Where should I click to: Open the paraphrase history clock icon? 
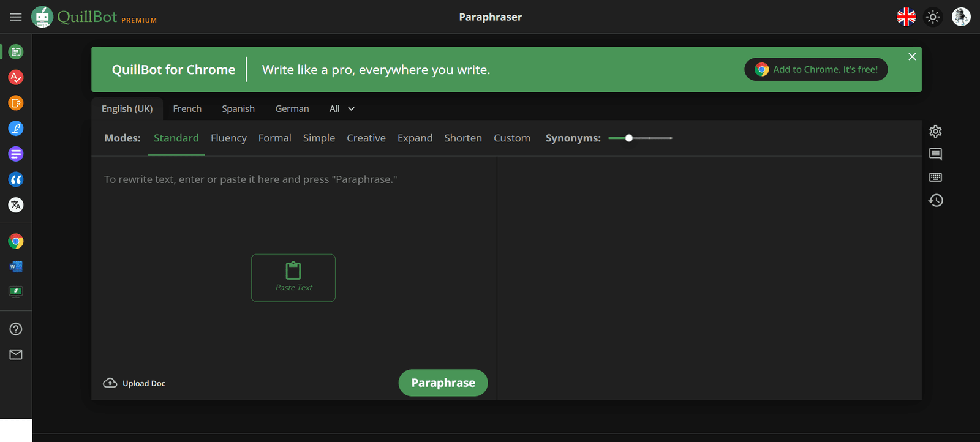click(935, 200)
